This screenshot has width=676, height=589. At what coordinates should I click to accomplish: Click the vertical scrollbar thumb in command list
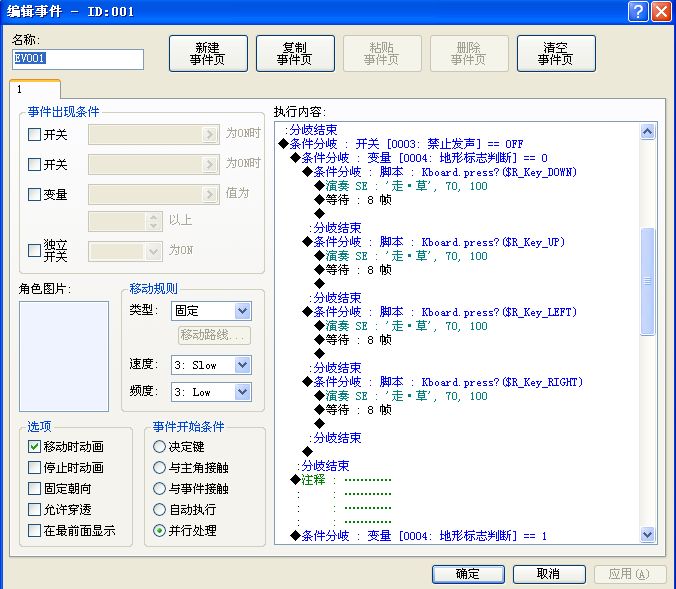click(x=648, y=281)
